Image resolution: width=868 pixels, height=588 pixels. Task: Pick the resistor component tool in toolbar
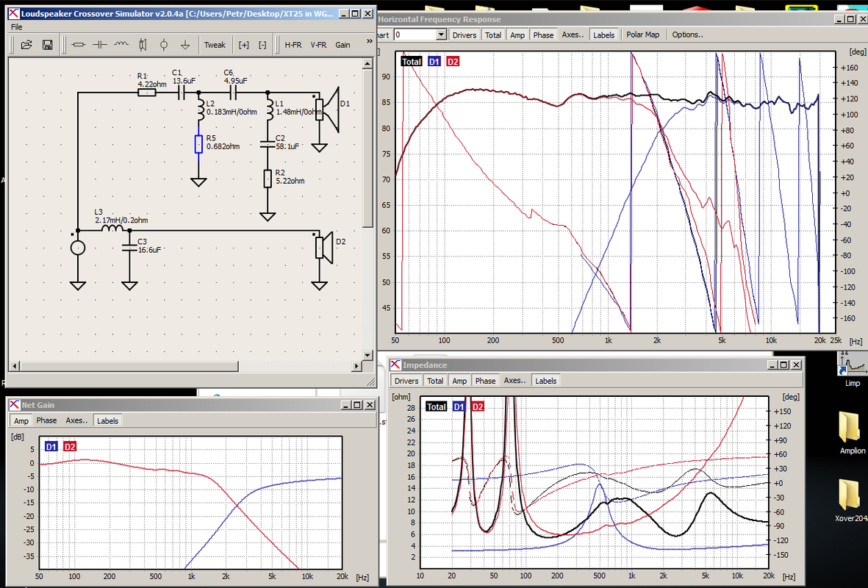pos(79,45)
